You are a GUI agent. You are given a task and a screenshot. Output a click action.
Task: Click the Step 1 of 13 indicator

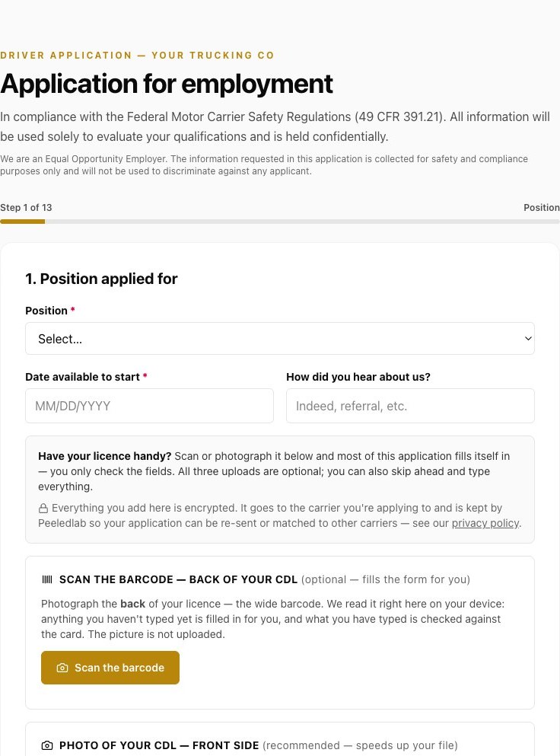(x=26, y=207)
